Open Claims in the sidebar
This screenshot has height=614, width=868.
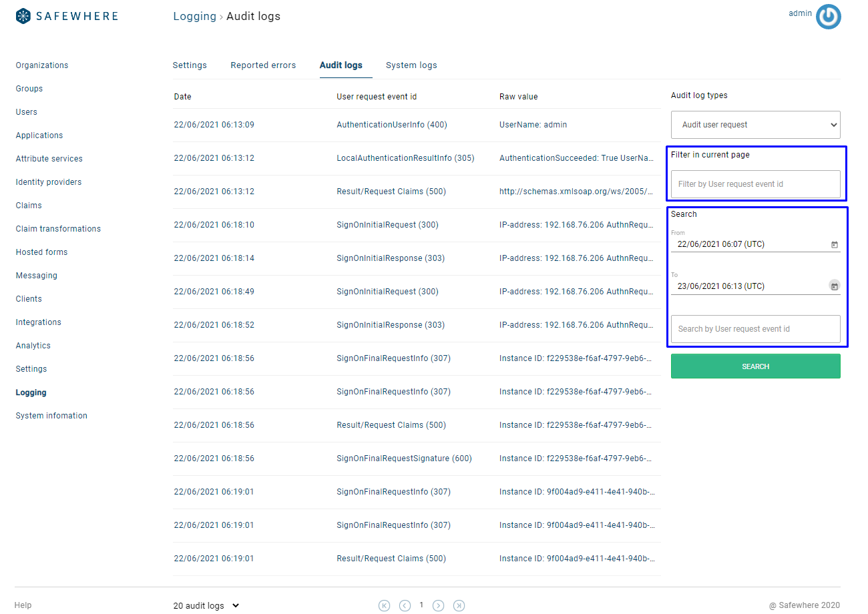[x=29, y=206]
